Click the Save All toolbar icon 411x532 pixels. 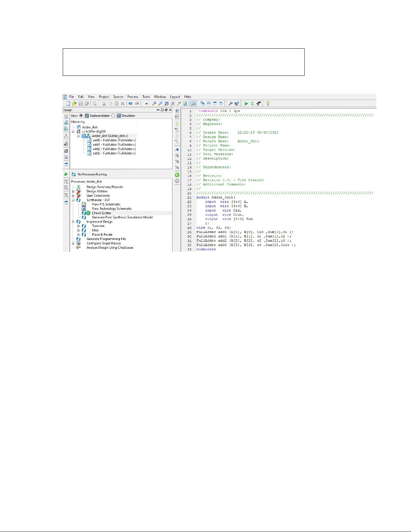pyautogui.click(x=87, y=104)
